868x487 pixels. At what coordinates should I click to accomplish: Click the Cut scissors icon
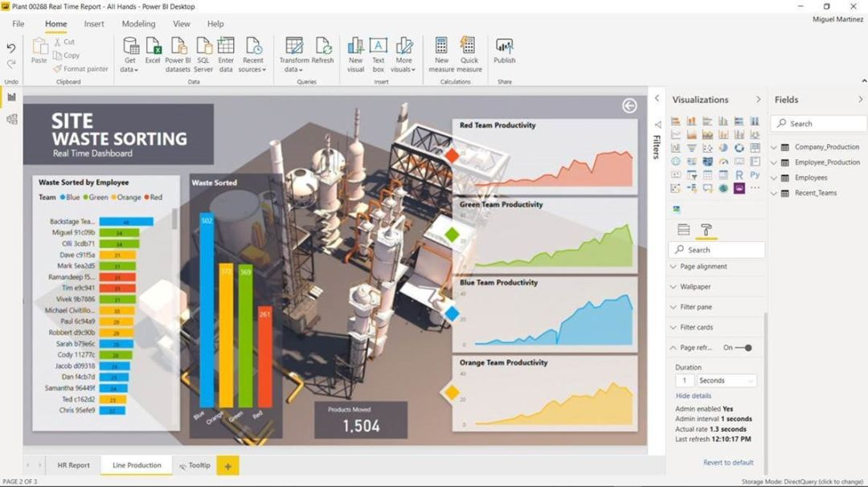58,42
